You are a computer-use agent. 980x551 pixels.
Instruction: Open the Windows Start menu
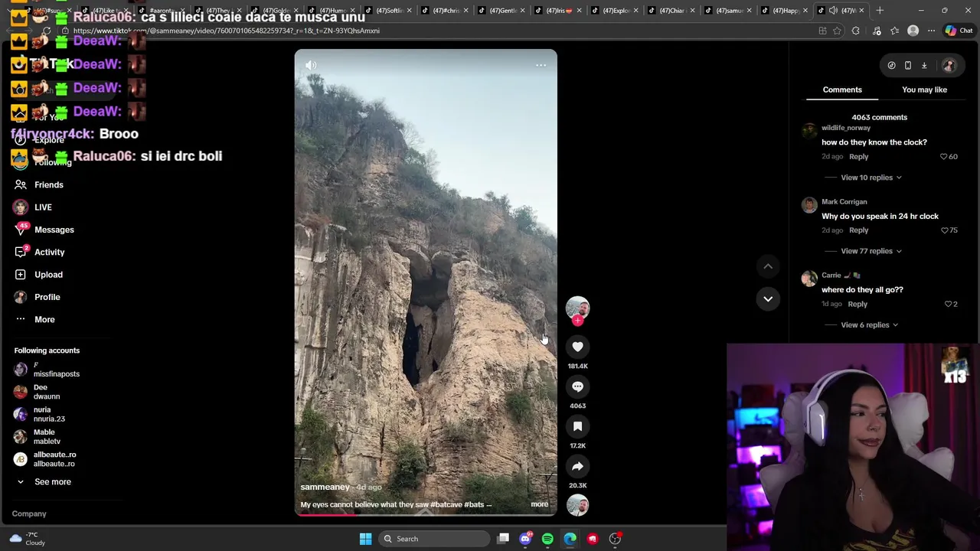pyautogui.click(x=365, y=539)
